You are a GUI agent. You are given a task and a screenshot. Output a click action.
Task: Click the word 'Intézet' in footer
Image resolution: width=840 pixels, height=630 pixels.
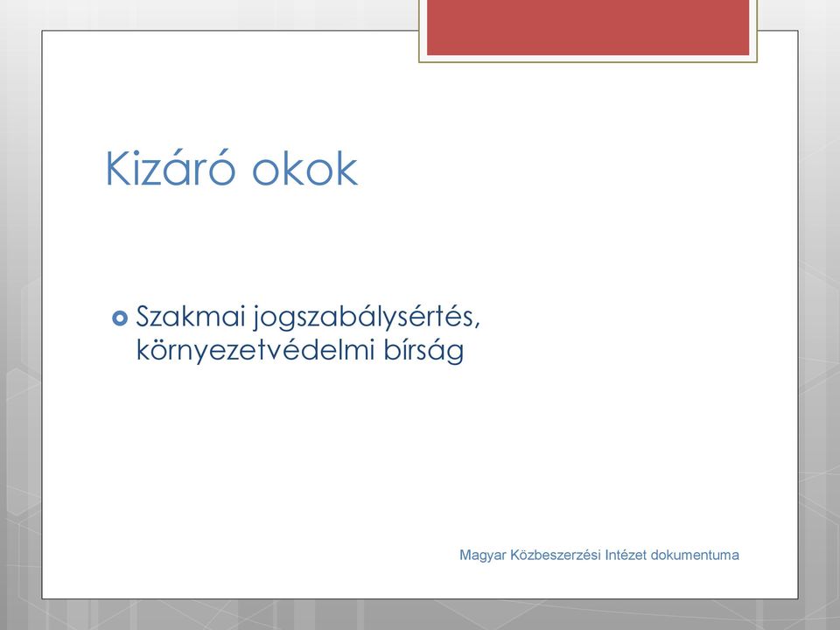pos(626,555)
